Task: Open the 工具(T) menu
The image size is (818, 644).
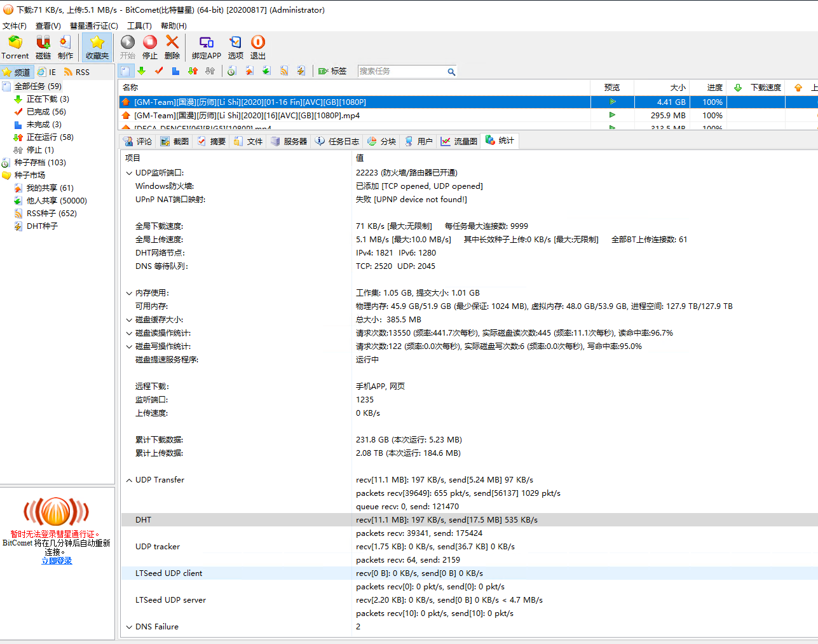Action: [x=139, y=26]
